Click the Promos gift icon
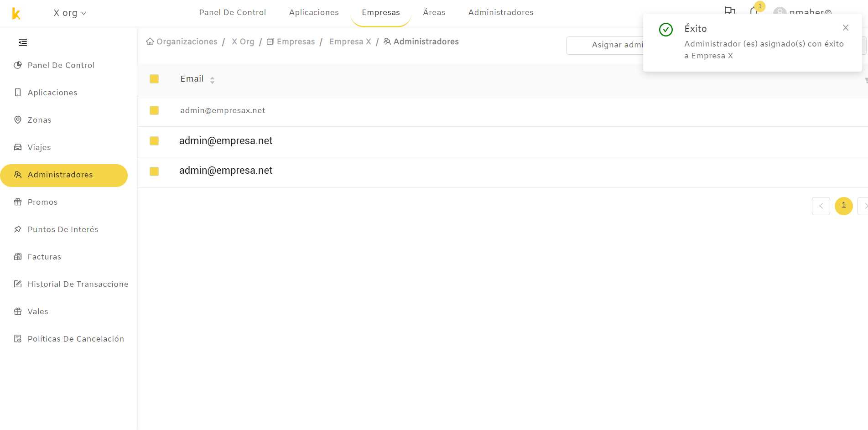 click(18, 202)
